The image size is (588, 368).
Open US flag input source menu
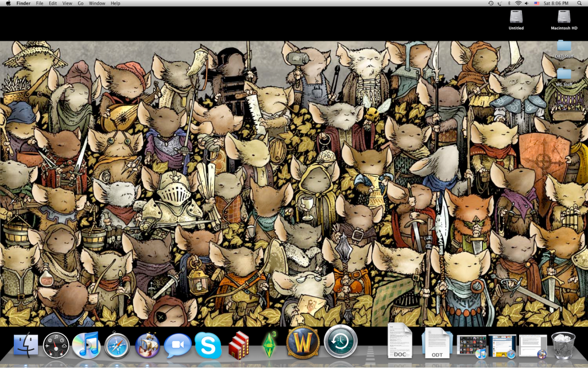point(537,3)
